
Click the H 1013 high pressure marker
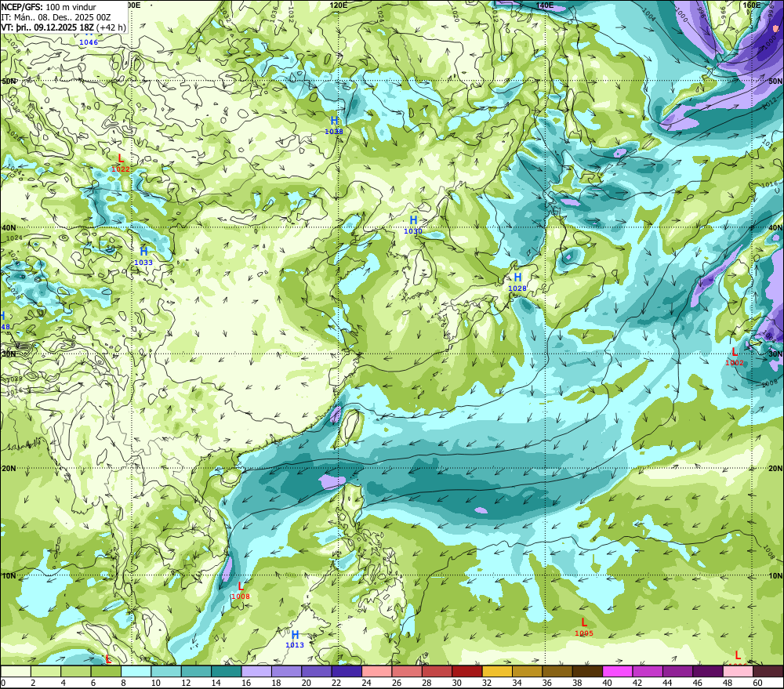pyautogui.click(x=295, y=639)
